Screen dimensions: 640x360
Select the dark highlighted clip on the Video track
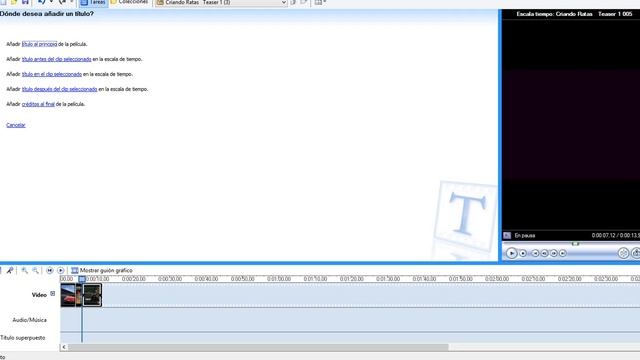(92, 295)
